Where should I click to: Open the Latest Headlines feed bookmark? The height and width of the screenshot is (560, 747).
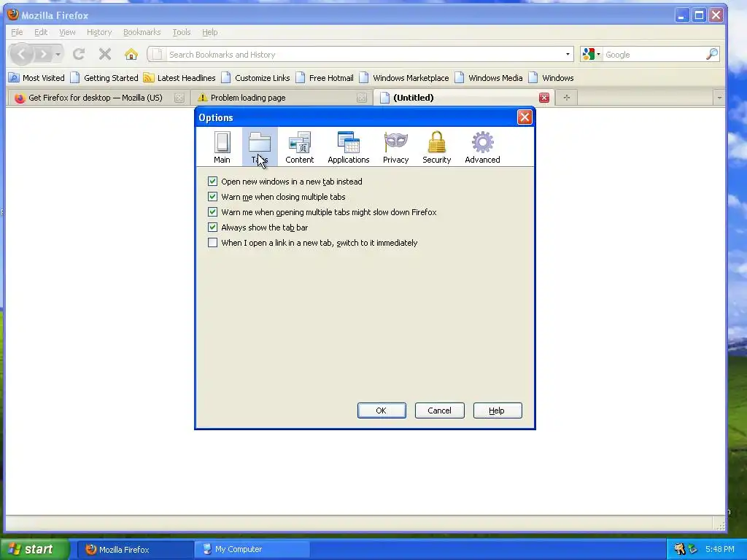pyautogui.click(x=179, y=77)
